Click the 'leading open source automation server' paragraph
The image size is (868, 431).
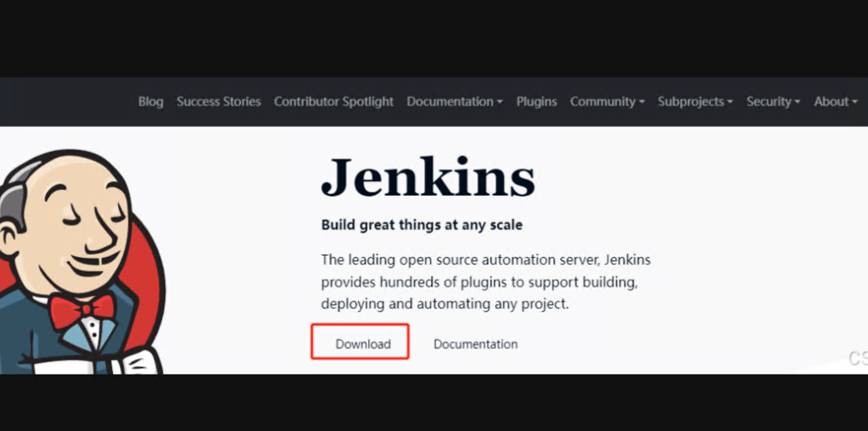[486, 282]
